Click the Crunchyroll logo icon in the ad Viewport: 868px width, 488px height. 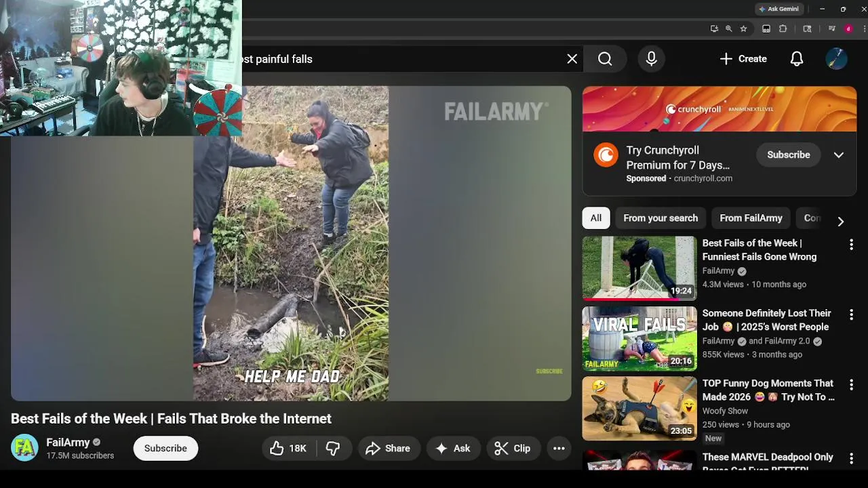[x=606, y=155]
